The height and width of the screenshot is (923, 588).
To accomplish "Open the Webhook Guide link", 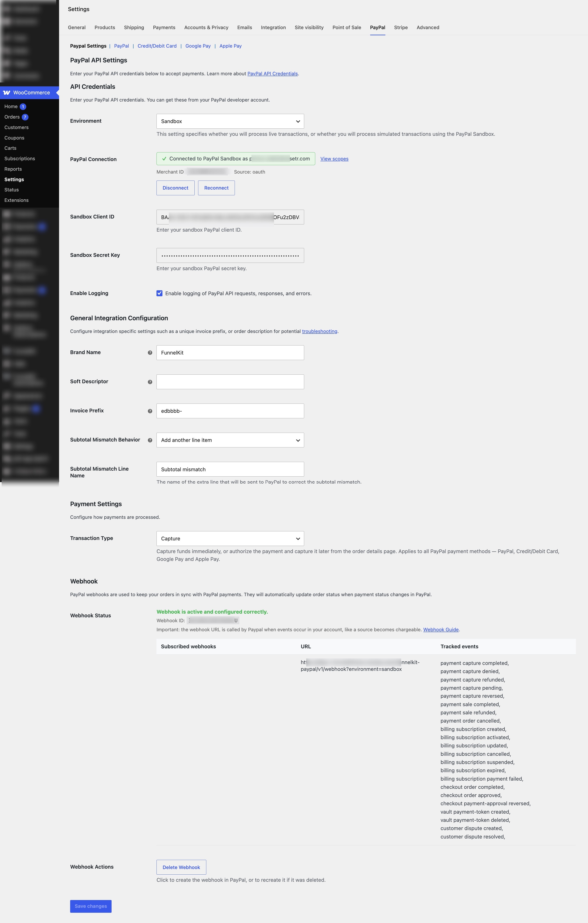I will (x=441, y=629).
